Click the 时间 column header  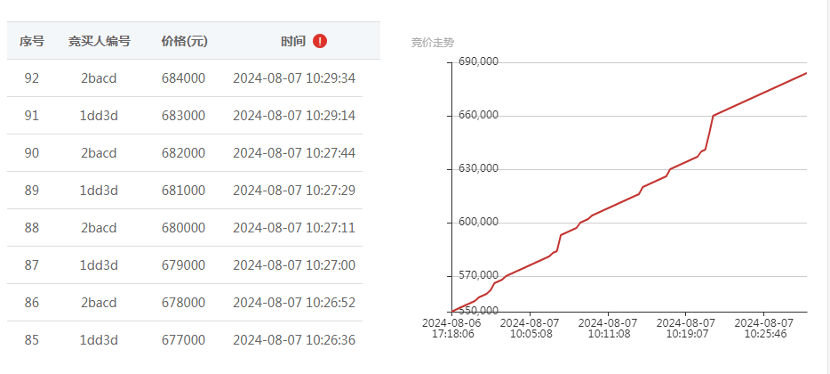coord(293,41)
